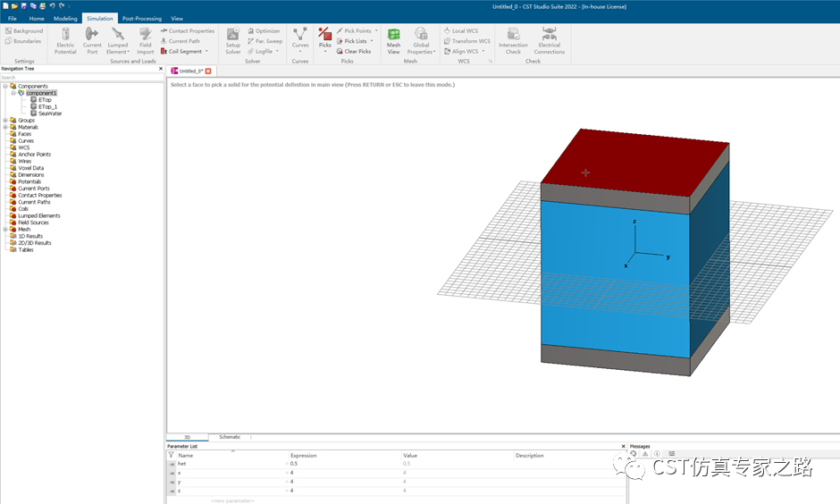Open Electrical Connections check
Viewport: 840px width, 504px height.
(549, 41)
